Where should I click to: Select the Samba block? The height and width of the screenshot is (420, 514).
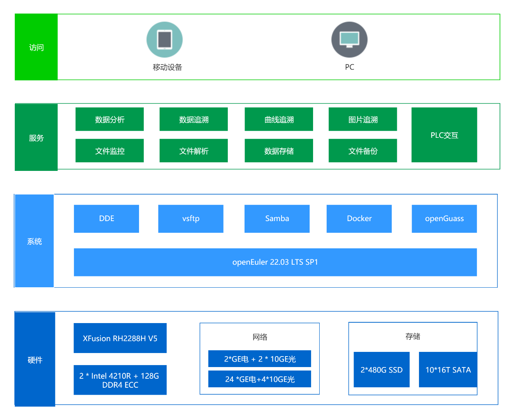[x=277, y=218]
